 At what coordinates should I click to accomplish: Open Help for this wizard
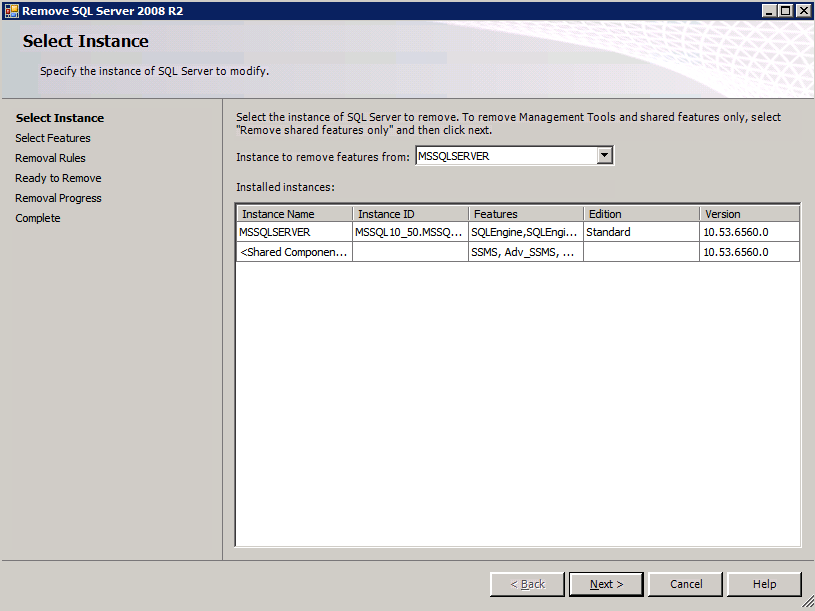pyautogui.click(x=764, y=584)
